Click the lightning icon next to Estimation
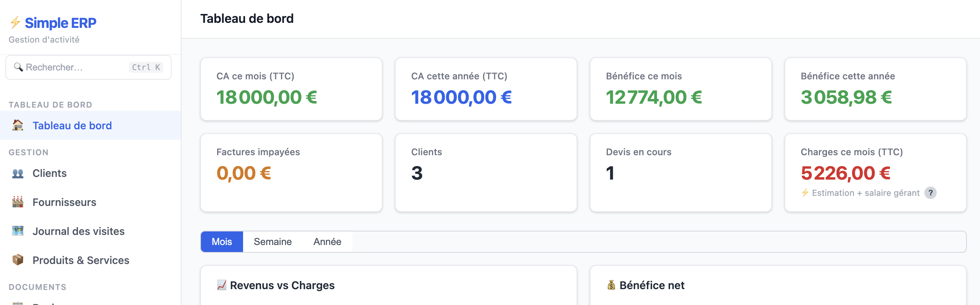 tap(805, 193)
